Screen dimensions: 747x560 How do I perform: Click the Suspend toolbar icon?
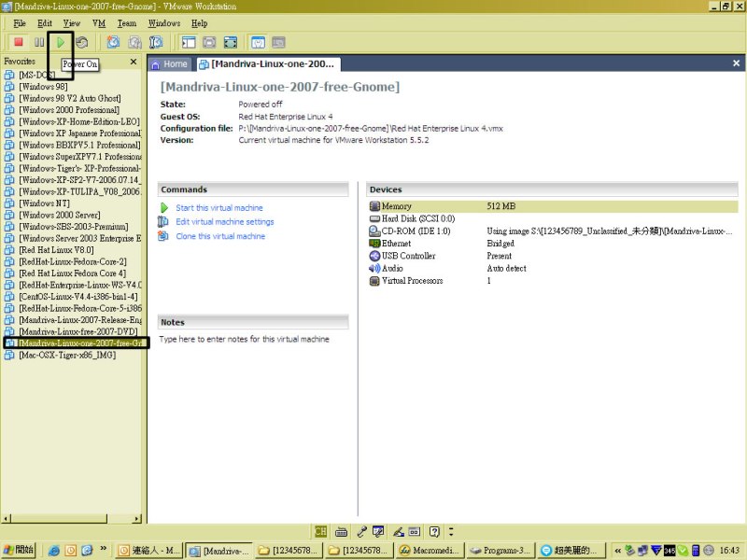39,42
